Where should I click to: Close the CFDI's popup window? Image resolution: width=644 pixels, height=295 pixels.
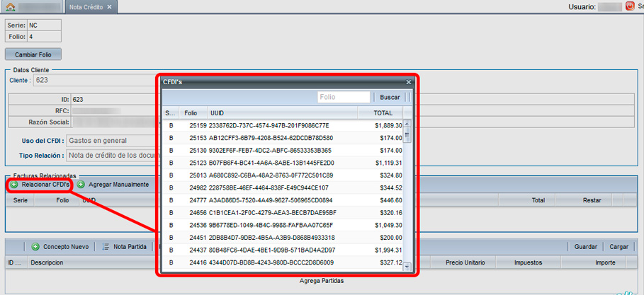[409, 82]
